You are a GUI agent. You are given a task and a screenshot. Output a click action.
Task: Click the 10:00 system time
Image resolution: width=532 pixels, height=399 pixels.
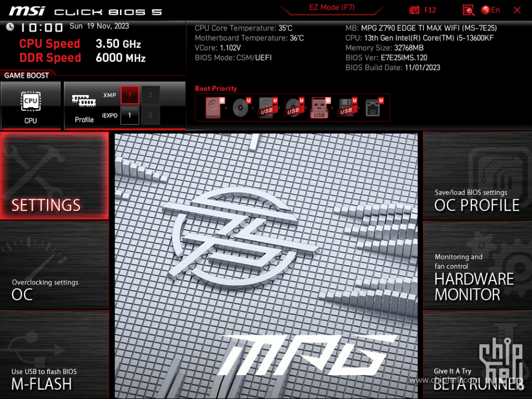[x=41, y=28]
